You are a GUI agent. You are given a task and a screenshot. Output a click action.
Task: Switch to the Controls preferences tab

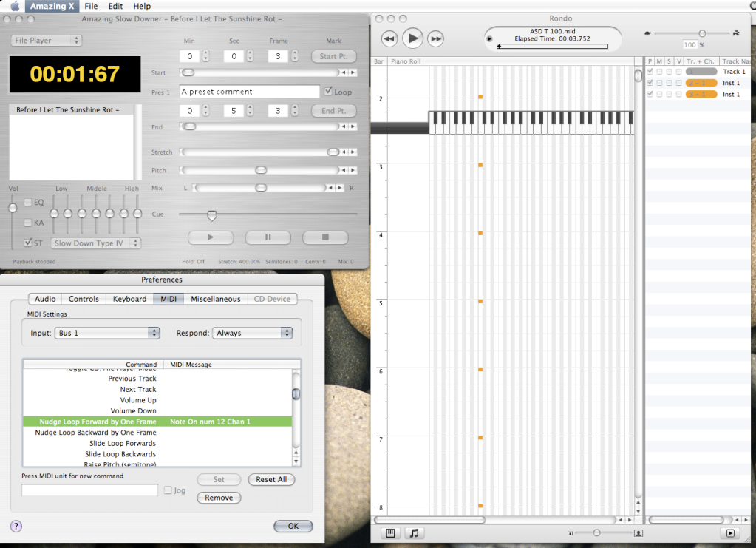tap(84, 299)
